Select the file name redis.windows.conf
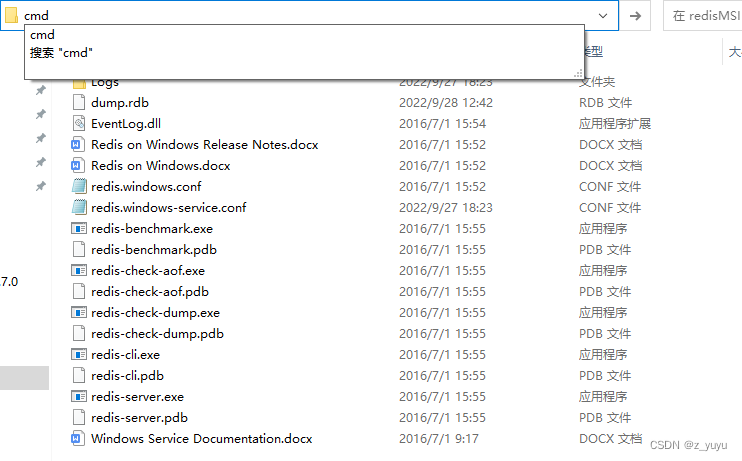742x461 pixels. (146, 186)
